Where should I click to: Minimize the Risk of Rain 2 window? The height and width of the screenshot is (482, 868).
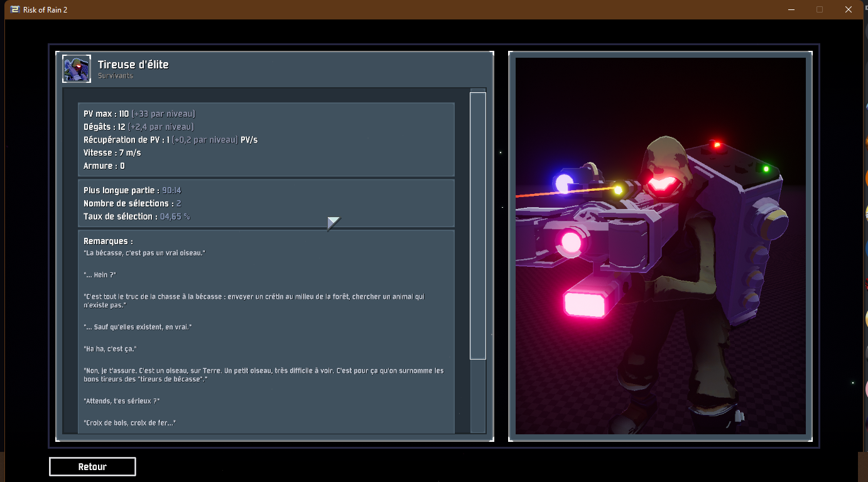(x=791, y=9)
